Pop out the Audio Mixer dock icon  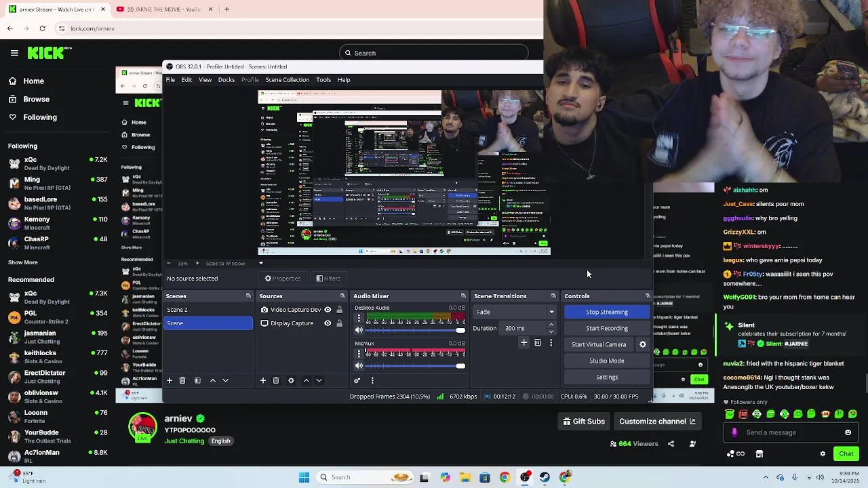[463, 296]
